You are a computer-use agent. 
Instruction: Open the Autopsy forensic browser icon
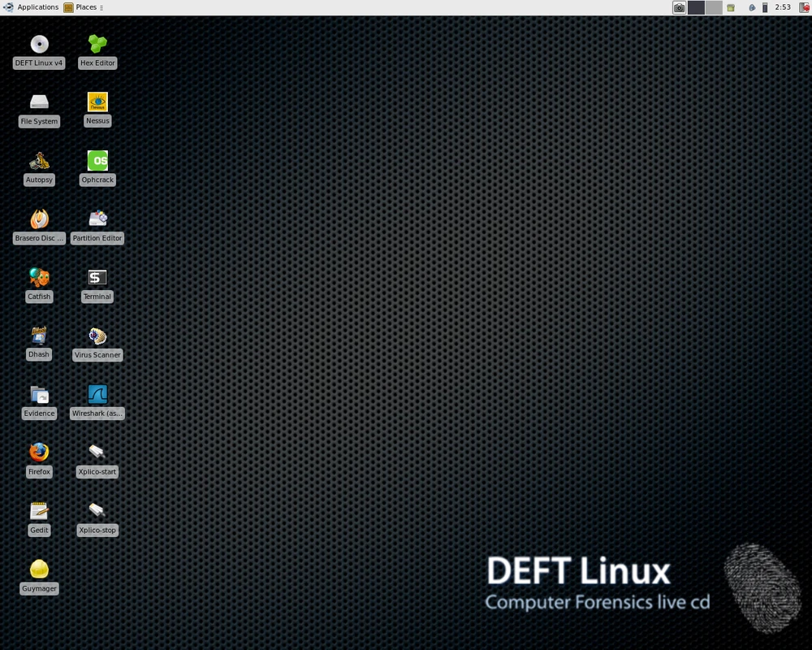pyautogui.click(x=39, y=161)
